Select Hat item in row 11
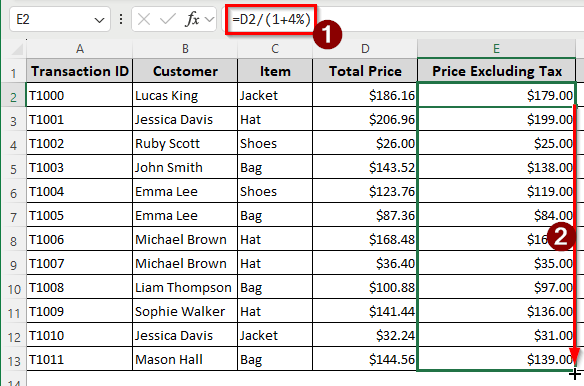This screenshot has height=386, width=584. tap(275, 311)
